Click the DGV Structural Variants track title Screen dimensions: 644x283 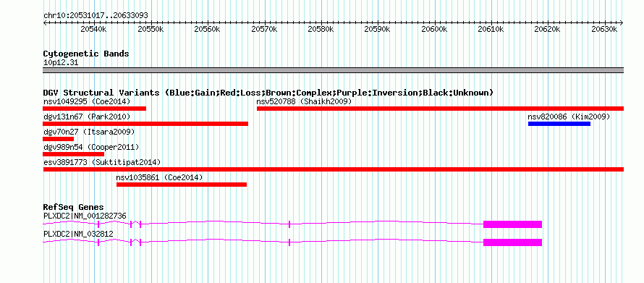pyautogui.click(x=268, y=93)
